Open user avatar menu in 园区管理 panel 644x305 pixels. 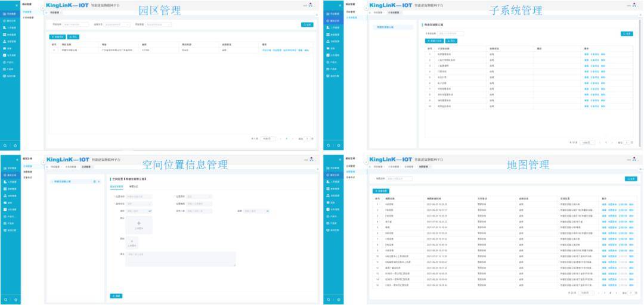click(311, 5)
